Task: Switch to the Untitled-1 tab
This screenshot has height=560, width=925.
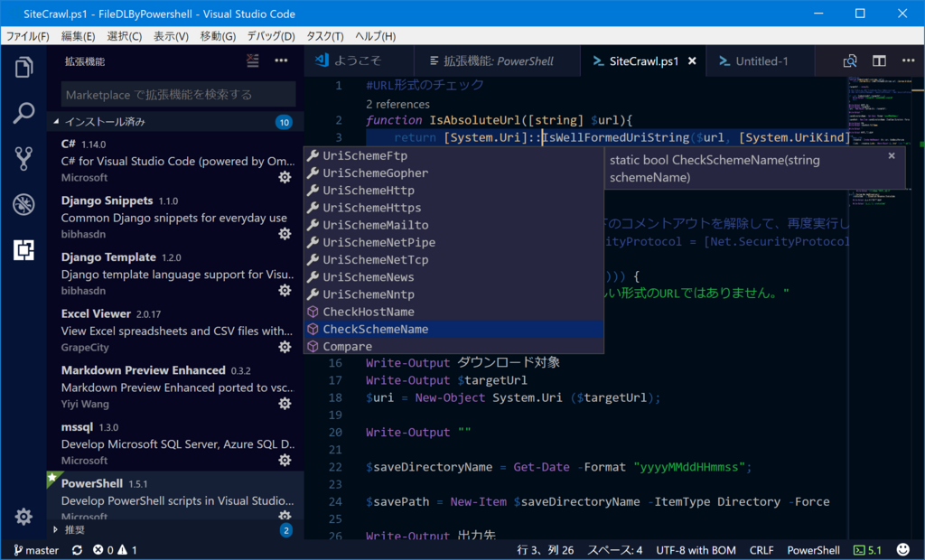Action: (x=761, y=61)
